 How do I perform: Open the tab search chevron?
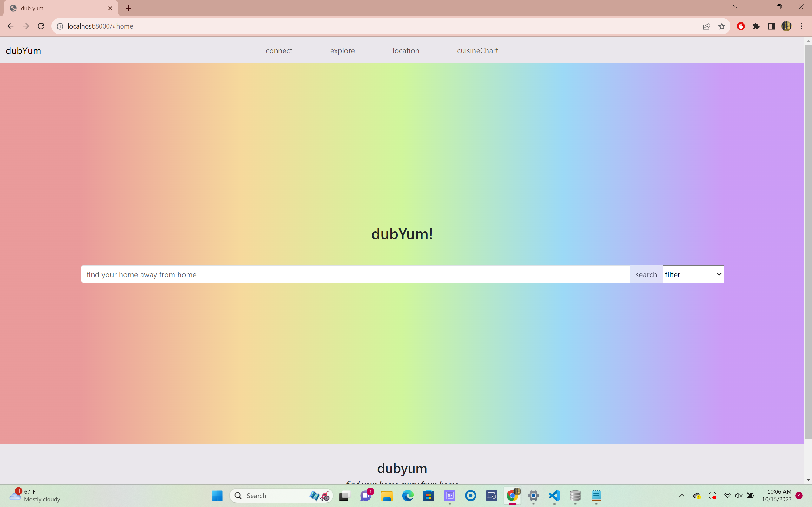[x=736, y=7]
